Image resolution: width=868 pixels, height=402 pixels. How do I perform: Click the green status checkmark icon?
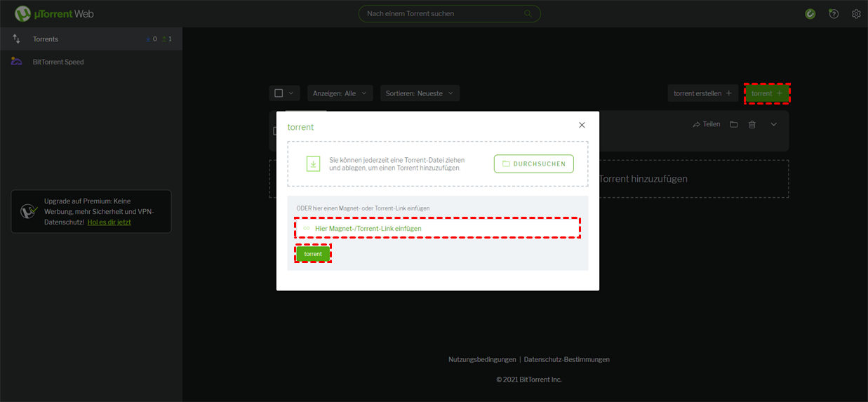click(810, 13)
